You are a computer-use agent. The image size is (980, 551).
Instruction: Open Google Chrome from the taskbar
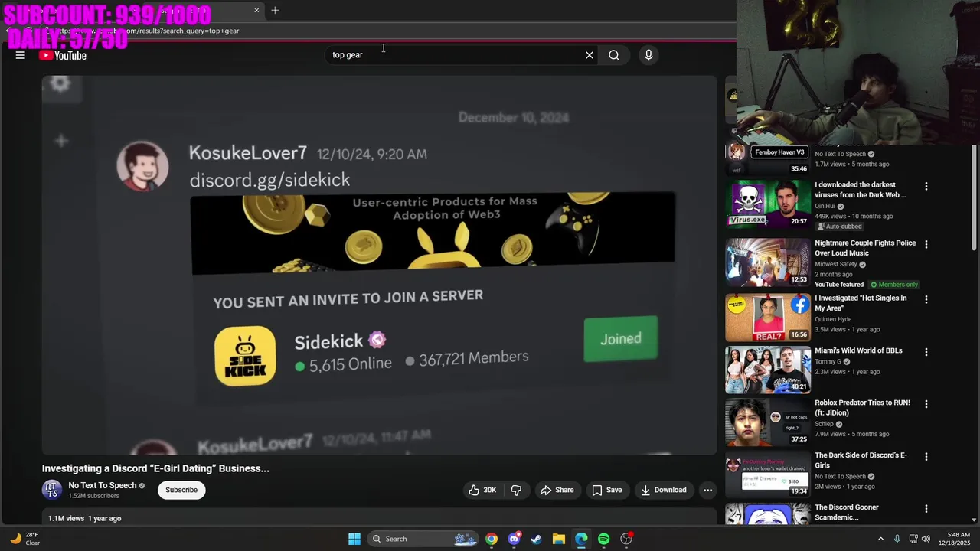492,539
